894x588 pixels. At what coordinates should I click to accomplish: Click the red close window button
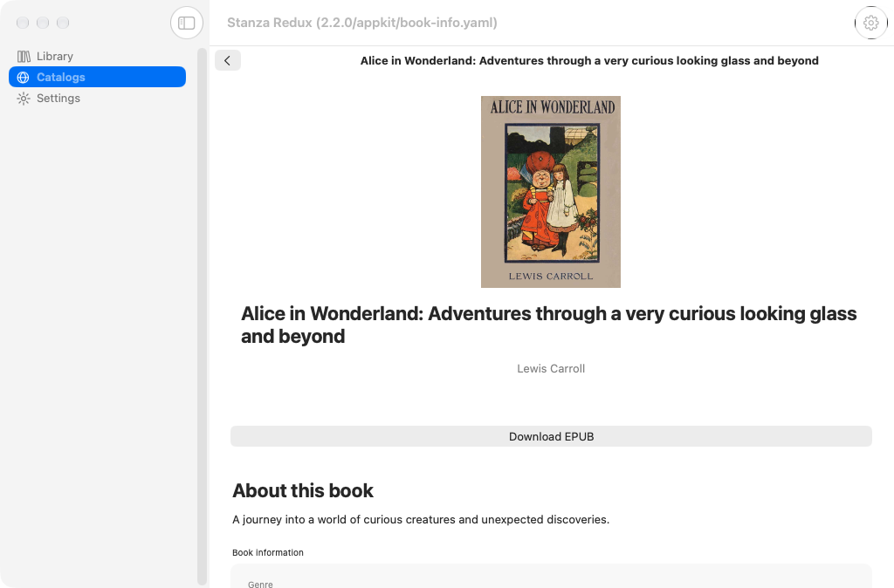coord(23,23)
